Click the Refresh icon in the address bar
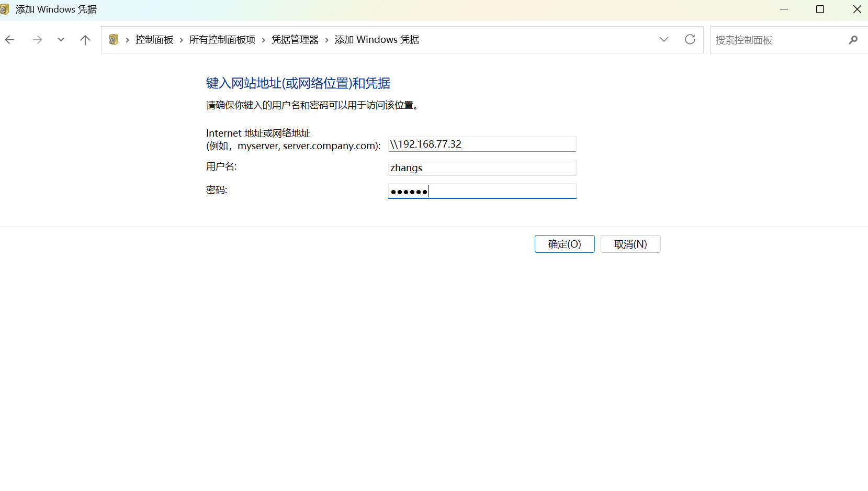Screen dimensions: 868x491 click(x=690, y=39)
